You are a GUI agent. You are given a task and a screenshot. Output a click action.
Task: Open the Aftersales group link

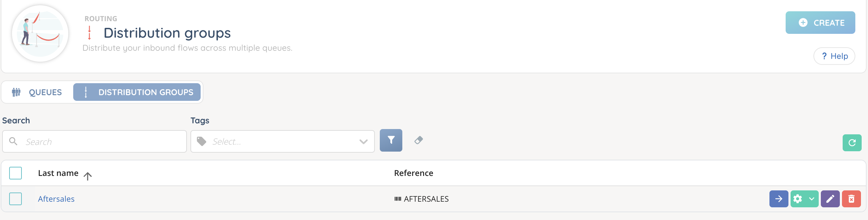[x=56, y=199]
